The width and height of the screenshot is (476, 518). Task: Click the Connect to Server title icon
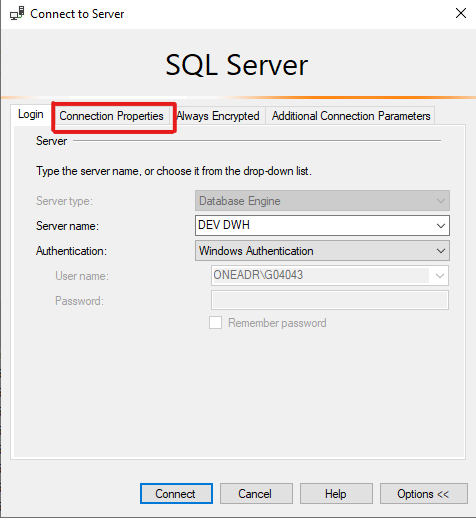coord(17,14)
